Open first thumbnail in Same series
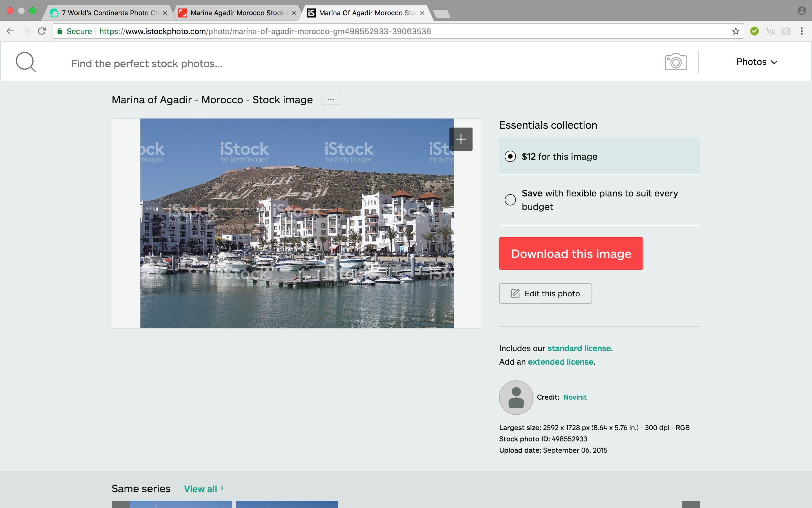 tap(180, 504)
